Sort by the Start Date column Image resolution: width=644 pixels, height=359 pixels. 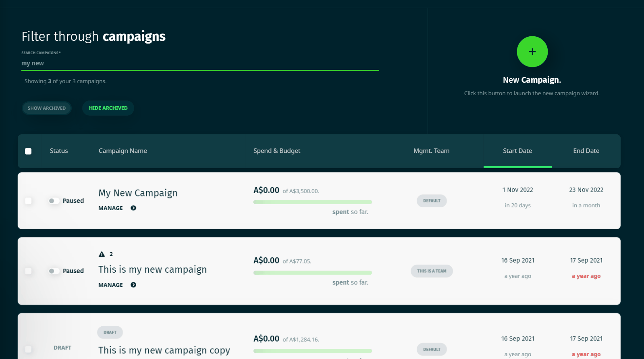pos(517,151)
